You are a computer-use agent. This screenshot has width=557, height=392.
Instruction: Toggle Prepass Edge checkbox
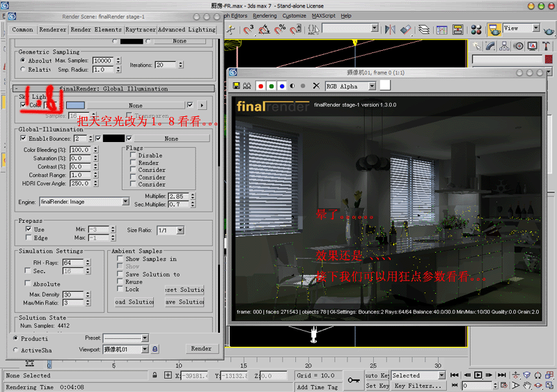[29, 237]
